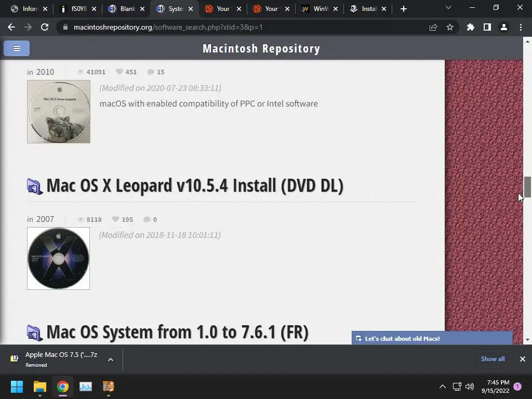Screen dimensions: 532x399
Task: Click the folder icon beside Mac OS System FR title
Action: click(35, 333)
